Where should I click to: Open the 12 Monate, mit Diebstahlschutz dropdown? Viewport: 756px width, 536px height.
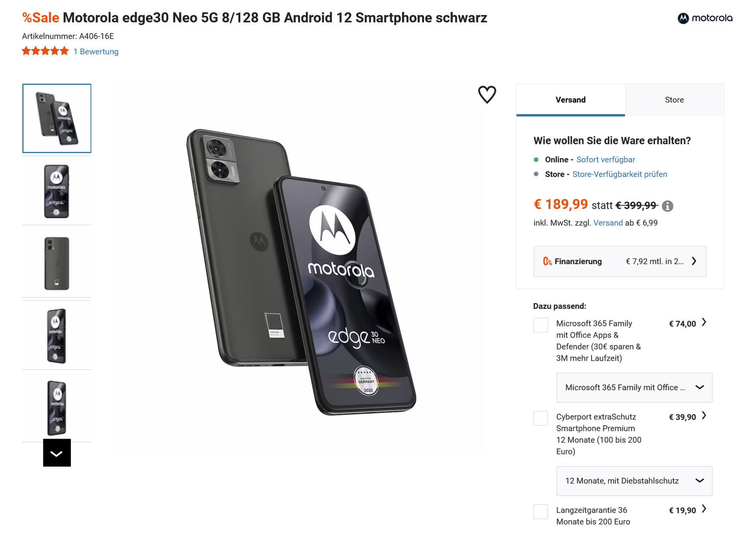(x=634, y=481)
